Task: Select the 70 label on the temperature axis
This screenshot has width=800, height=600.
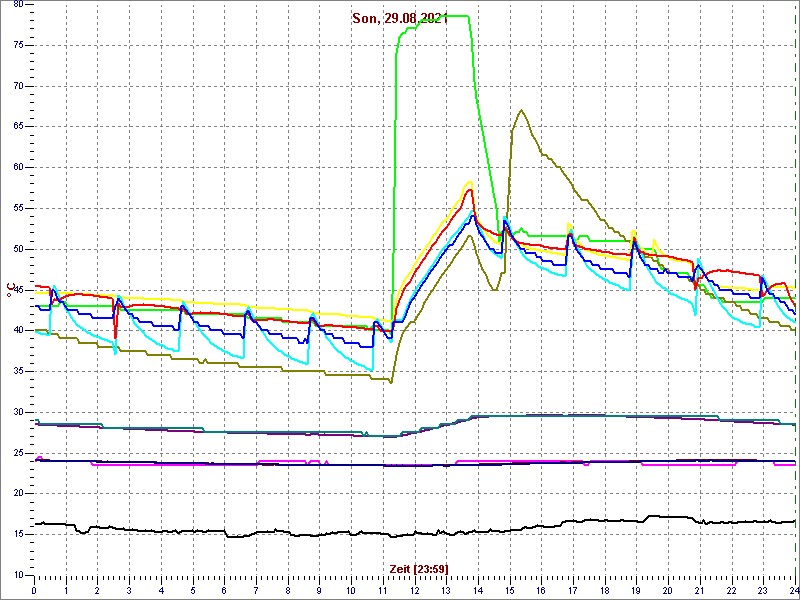Action: tap(17, 86)
